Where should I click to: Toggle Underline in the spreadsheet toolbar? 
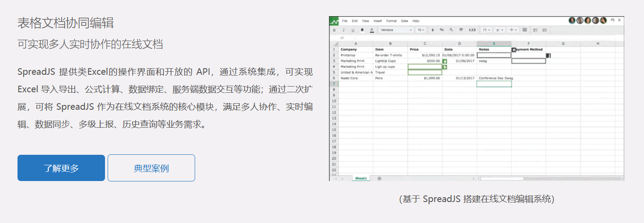pos(353,30)
